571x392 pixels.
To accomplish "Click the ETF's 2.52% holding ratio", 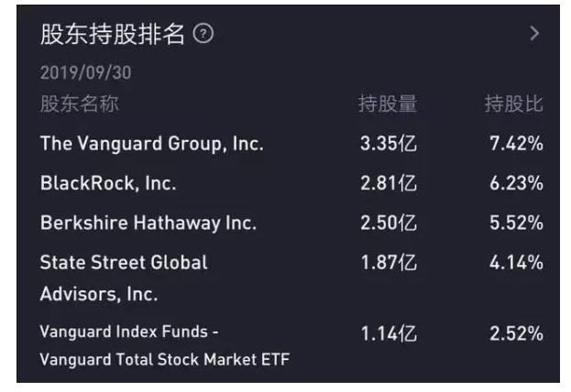I will click(516, 333).
